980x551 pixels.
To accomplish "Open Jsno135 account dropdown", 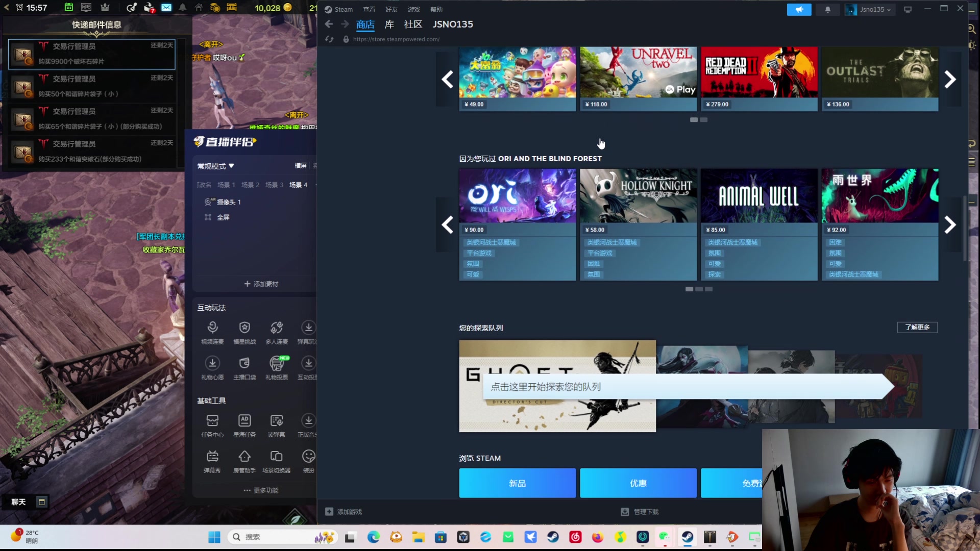I will pyautogui.click(x=870, y=9).
